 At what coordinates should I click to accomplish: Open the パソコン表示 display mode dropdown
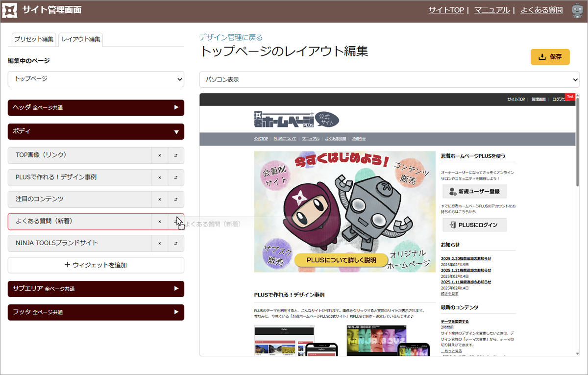pos(389,79)
